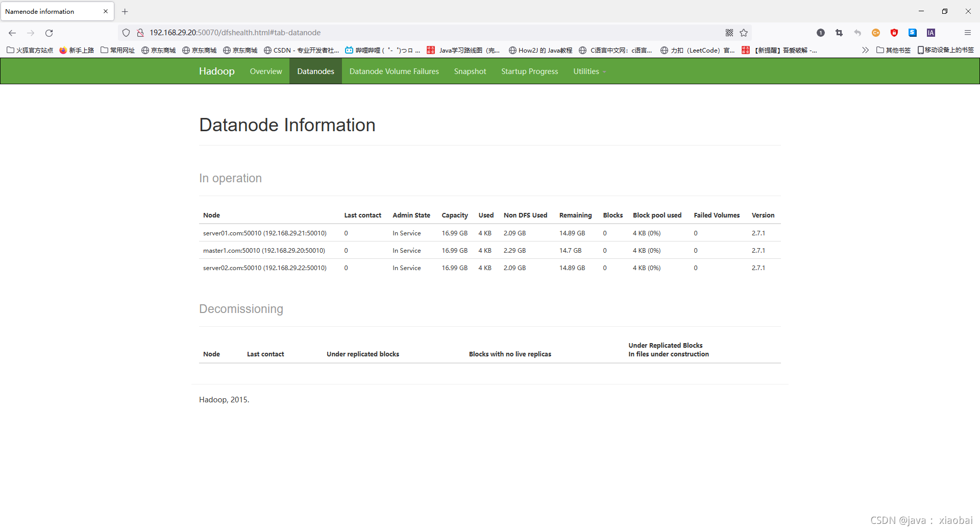Click the 14.7 GB remaining value

pos(570,251)
